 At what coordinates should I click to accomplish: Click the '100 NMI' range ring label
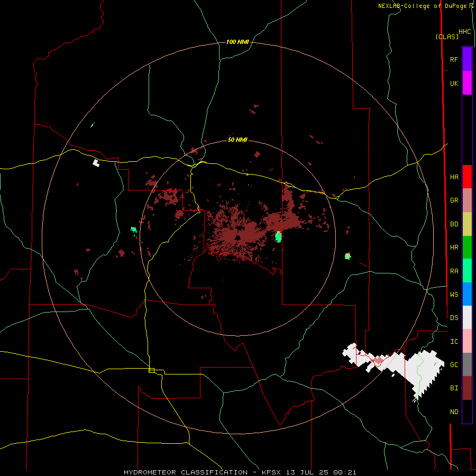pyautogui.click(x=237, y=42)
